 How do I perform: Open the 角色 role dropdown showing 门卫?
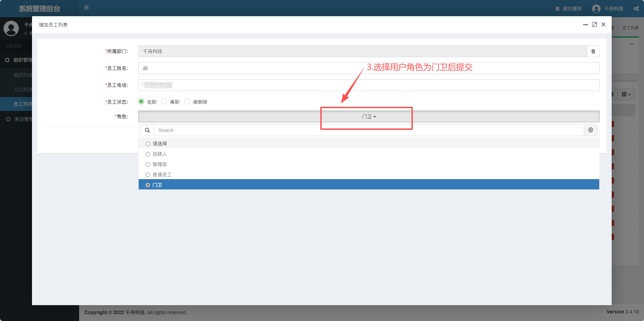pos(368,116)
